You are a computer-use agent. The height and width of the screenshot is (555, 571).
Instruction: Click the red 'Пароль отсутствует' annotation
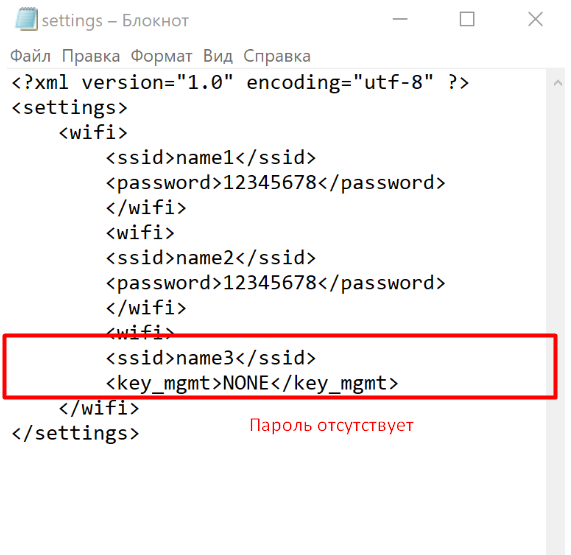pos(331,425)
